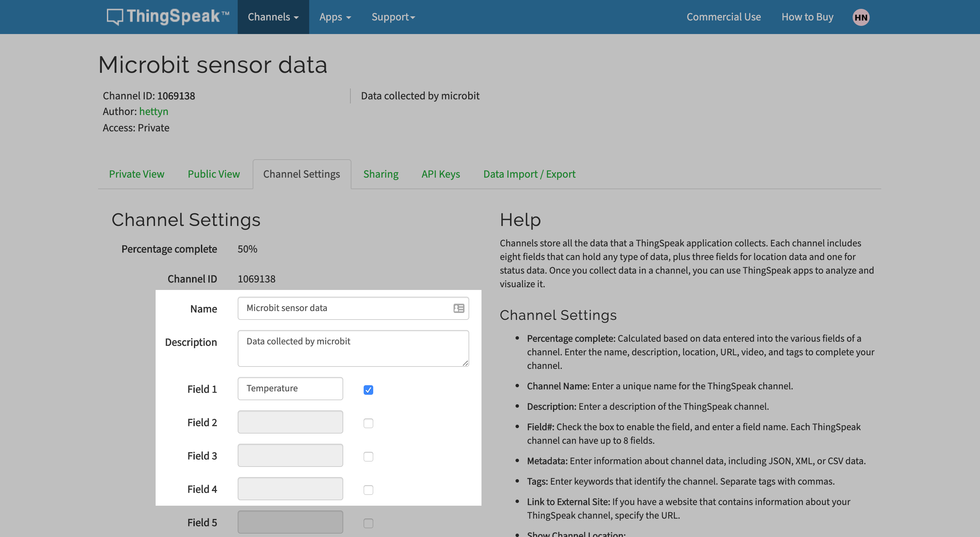980x537 pixels.
Task: Enable the Field 3 checkbox
Action: pyautogui.click(x=368, y=456)
